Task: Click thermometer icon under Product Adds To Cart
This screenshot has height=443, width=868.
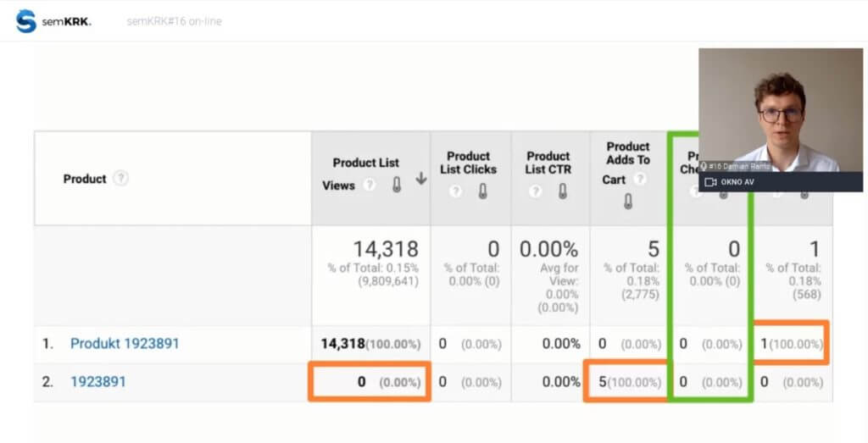Action: coord(628,202)
